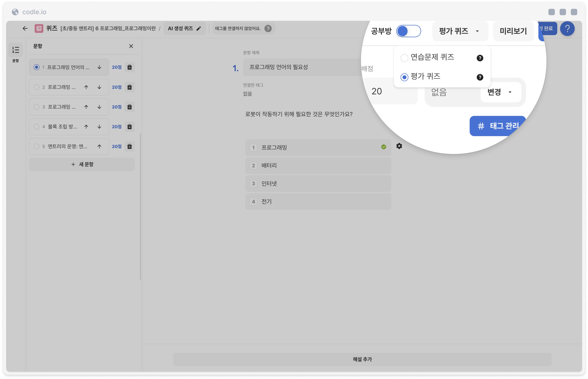This screenshot has height=379, width=588.
Task: Click the back arrow icon in header
Action: 25,29
